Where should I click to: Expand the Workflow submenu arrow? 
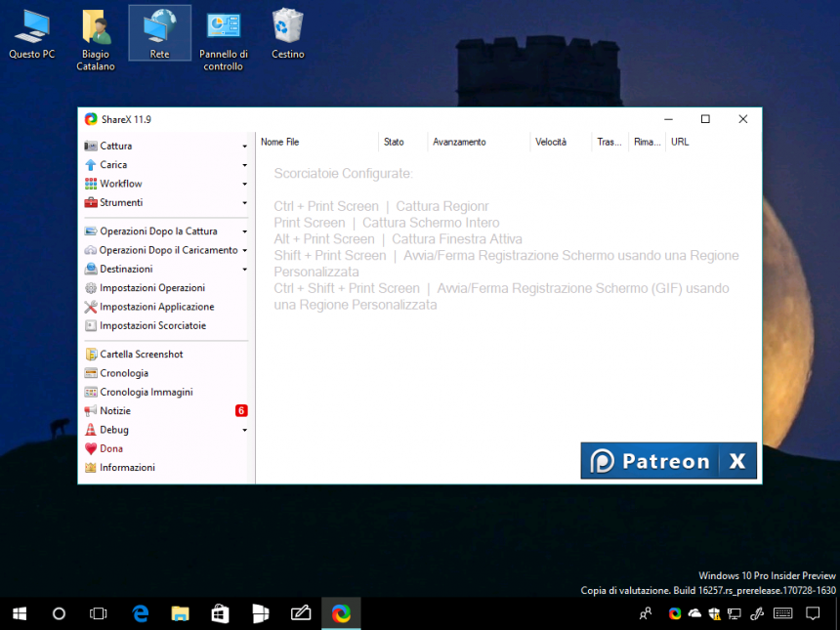[x=245, y=184]
